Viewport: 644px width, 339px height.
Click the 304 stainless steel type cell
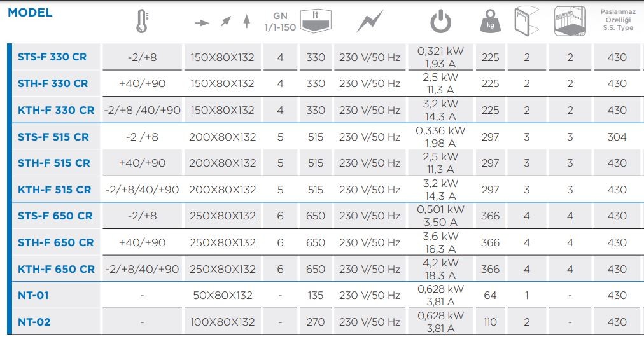pos(617,137)
